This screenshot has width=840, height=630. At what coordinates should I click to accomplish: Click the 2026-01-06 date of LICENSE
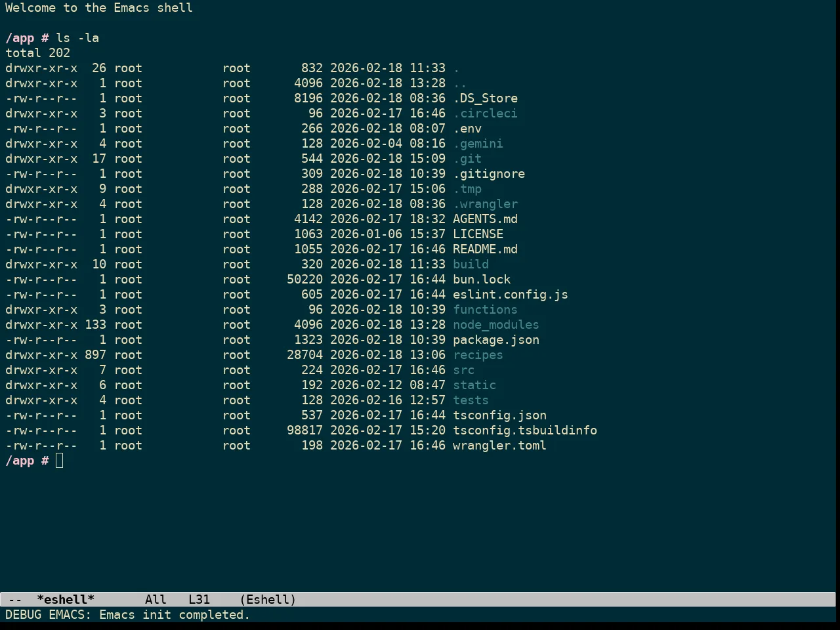point(366,234)
